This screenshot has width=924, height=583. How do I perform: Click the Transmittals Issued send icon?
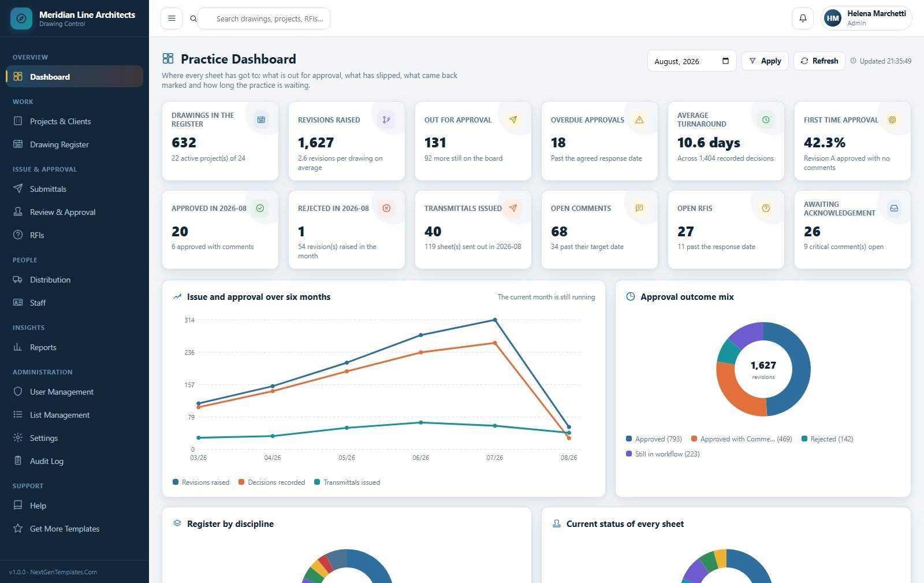(513, 208)
